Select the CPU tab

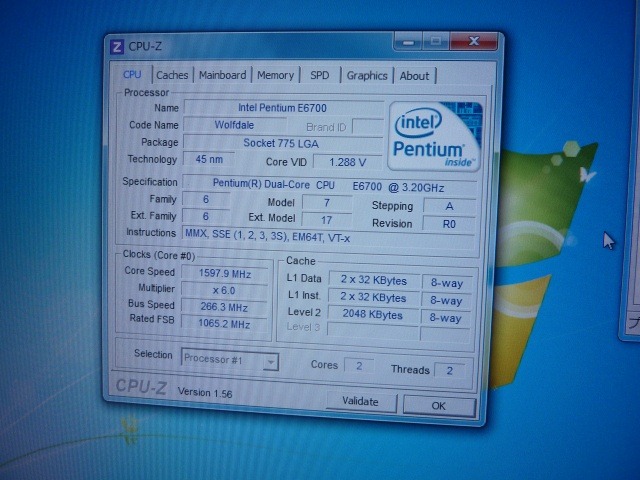(132, 75)
